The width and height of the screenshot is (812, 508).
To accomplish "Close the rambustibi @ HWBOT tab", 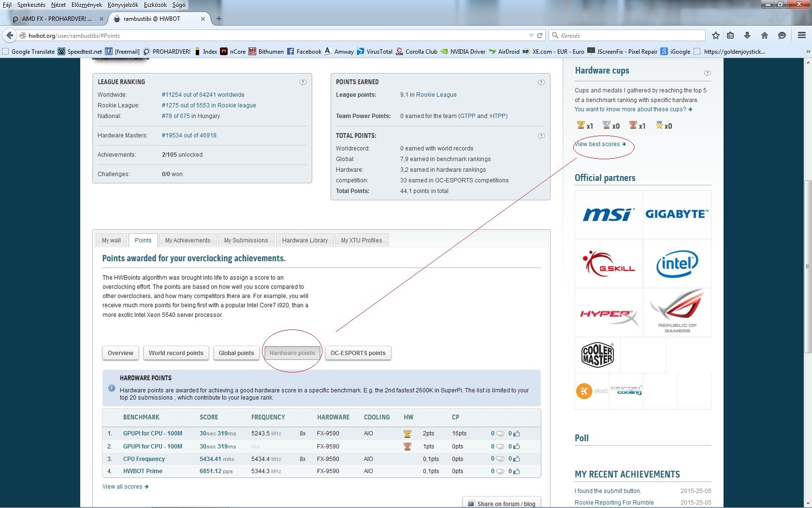I will (x=203, y=19).
